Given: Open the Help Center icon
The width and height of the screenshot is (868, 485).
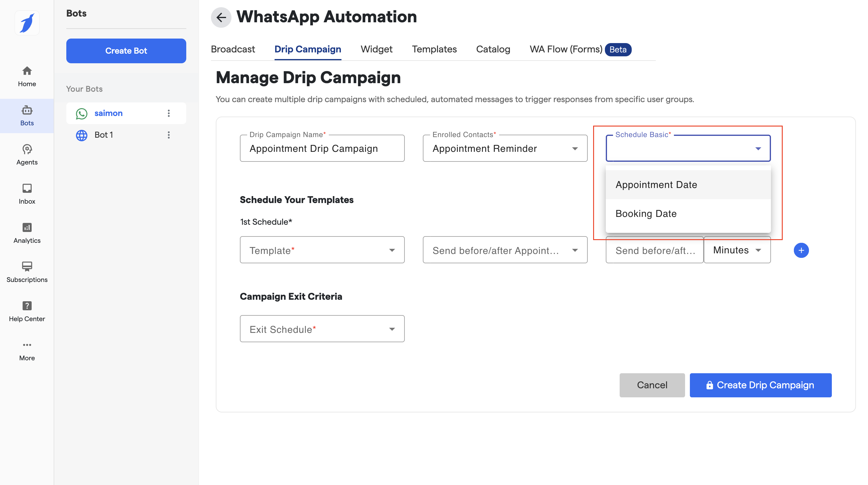Looking at the screenshot, I should coord(27,311).
